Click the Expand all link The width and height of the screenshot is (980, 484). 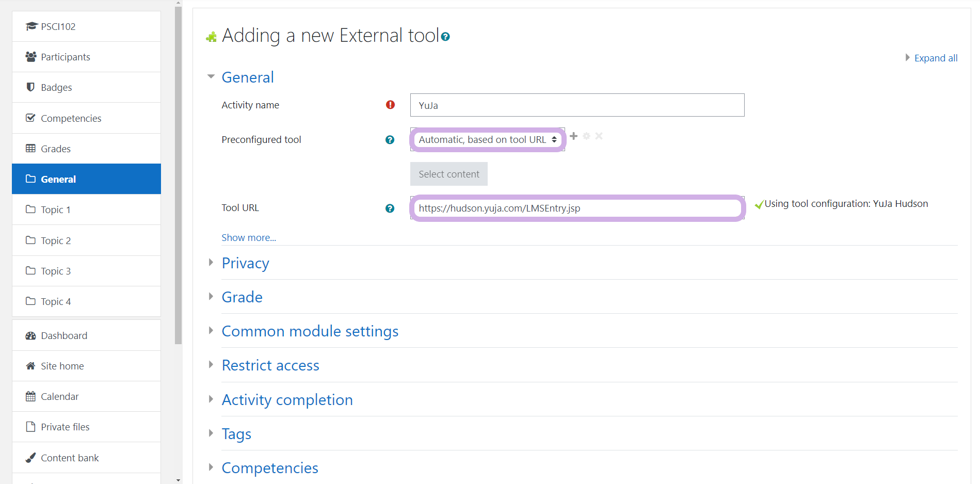(x=935, y=58)
